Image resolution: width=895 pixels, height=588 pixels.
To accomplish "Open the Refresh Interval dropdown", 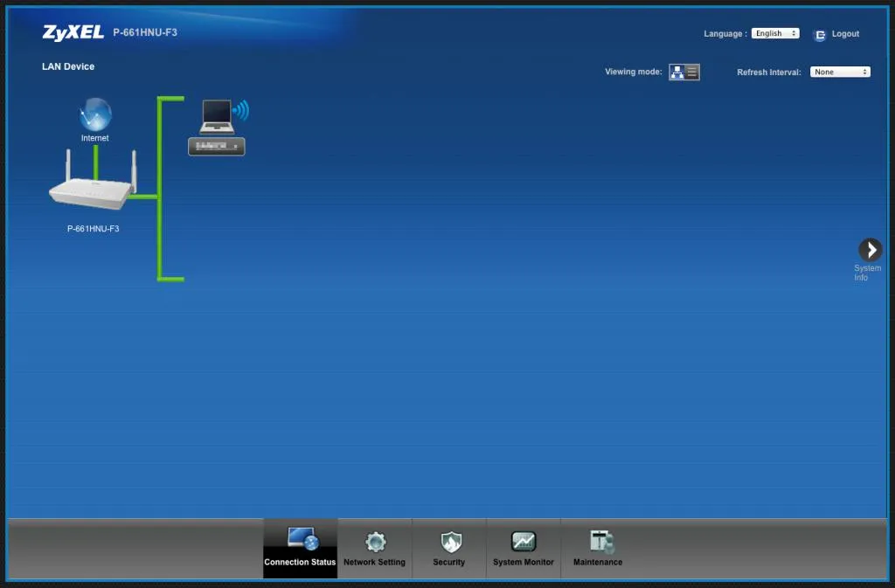I will click(840, 72).
